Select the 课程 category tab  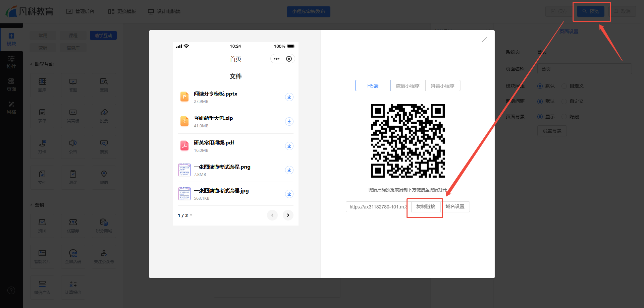(73, 36)
